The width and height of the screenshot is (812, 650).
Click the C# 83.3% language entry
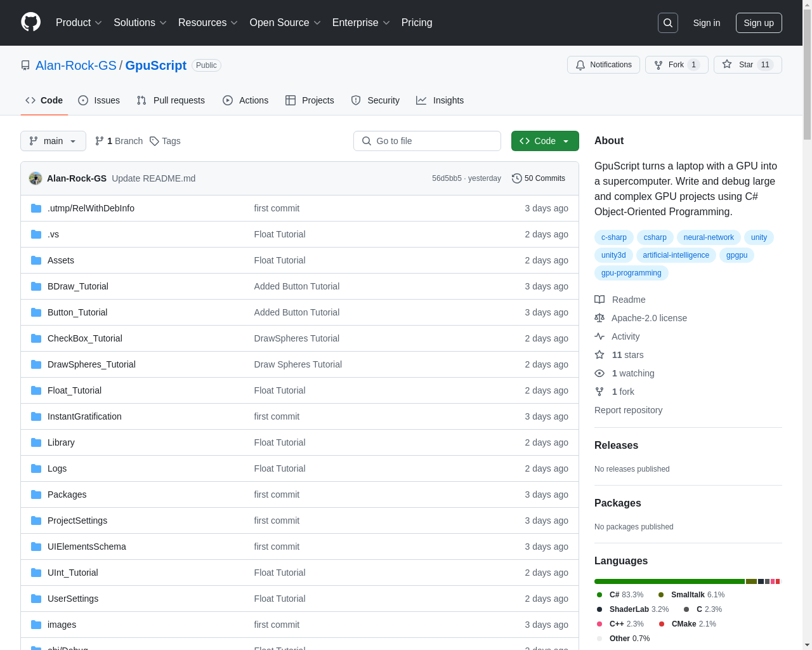point(620,595)
